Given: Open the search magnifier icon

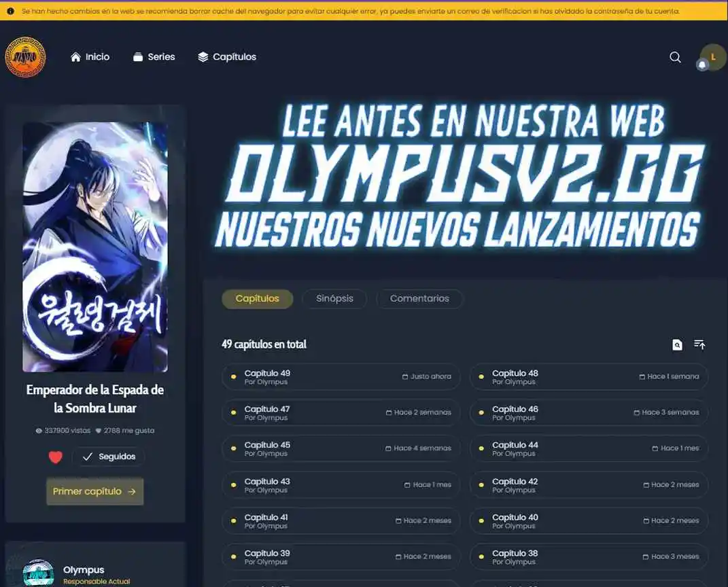Looking at the screenshot, I should click(675, 57).
